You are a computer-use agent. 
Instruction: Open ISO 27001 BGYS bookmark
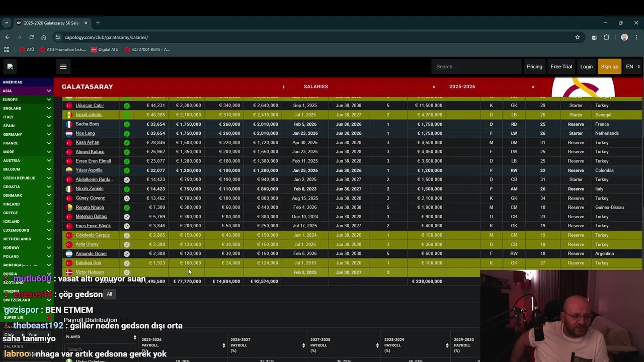(147, 49)
